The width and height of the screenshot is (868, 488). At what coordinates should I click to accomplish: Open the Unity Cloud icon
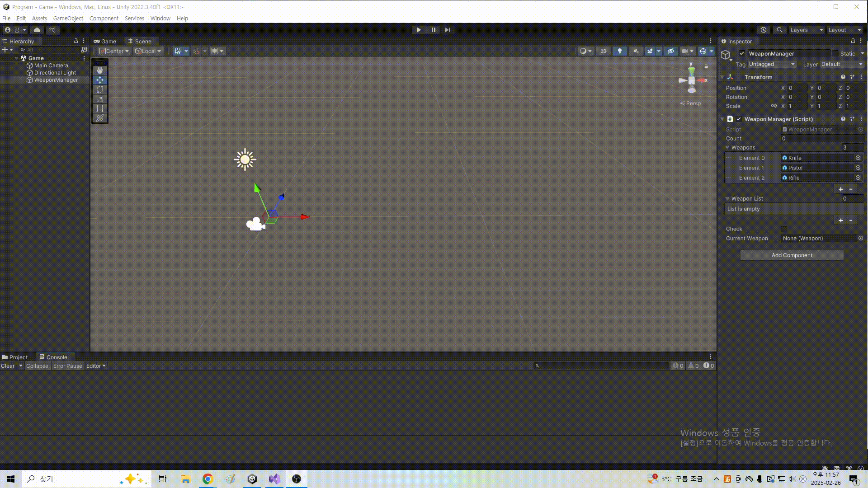click(37, 30)
